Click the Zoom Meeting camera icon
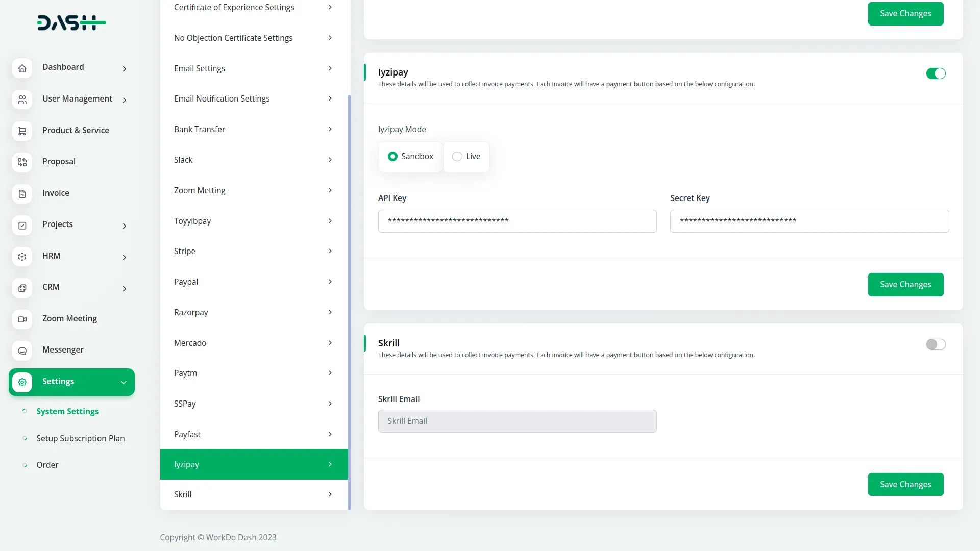 [x=22, y=319]
